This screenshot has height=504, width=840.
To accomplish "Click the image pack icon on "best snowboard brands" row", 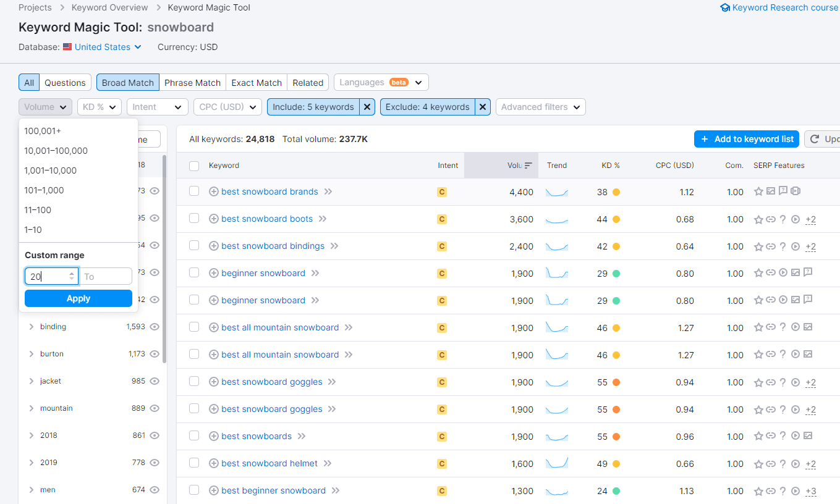I will (x=771, y=191).
